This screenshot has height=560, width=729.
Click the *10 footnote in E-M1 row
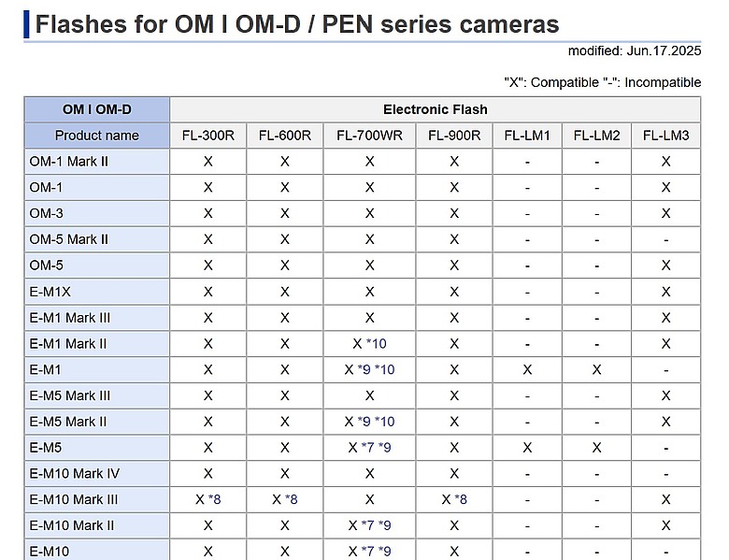pyautogui.click(x=384, y=370)
